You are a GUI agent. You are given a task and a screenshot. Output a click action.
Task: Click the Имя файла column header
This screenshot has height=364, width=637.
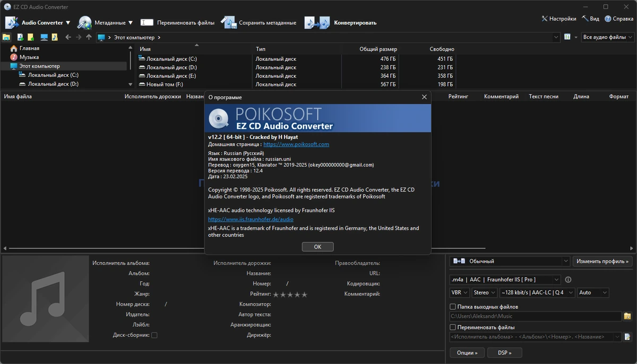[x=18, y=97]
